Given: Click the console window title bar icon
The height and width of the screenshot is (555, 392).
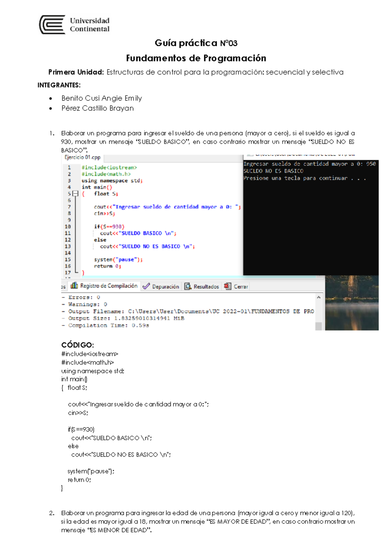Looking at the screenshot, I should [250, 155].
